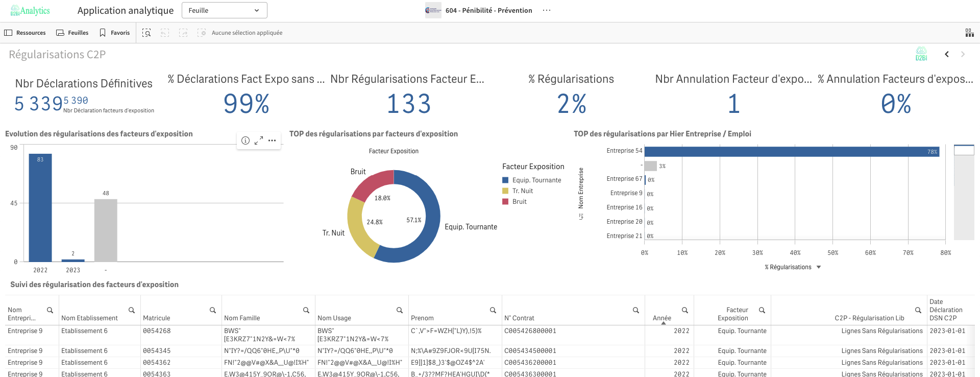Image resolution: width=980 pixels, height=377 pixels.
Task: Click the step forward selection icon
Action: [x=183, y=33]
